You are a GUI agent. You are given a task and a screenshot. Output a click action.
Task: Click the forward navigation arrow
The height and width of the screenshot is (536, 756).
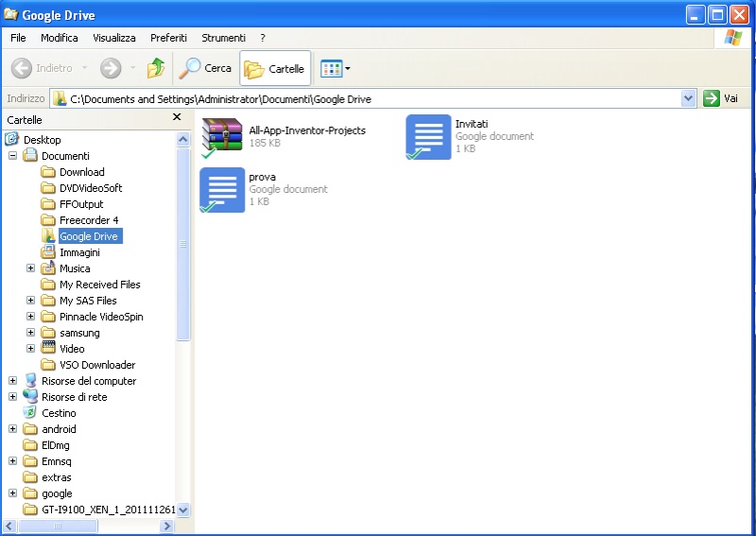tap(111, 68)
